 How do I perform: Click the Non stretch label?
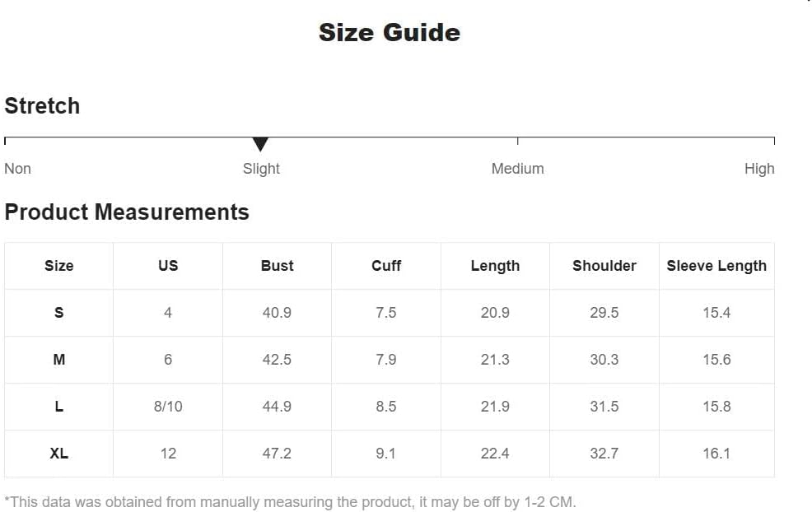pos(17,169)
